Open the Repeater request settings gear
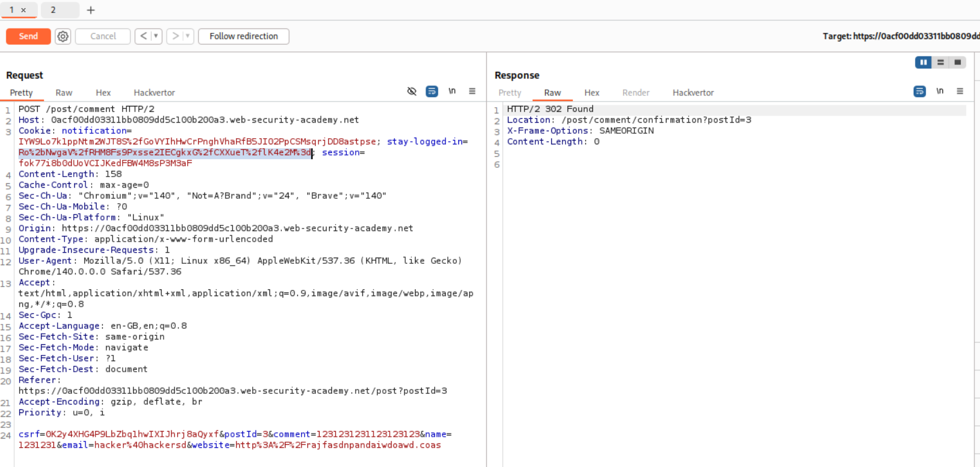This screenshot has height=467, width=980. [x=63, y=37]
